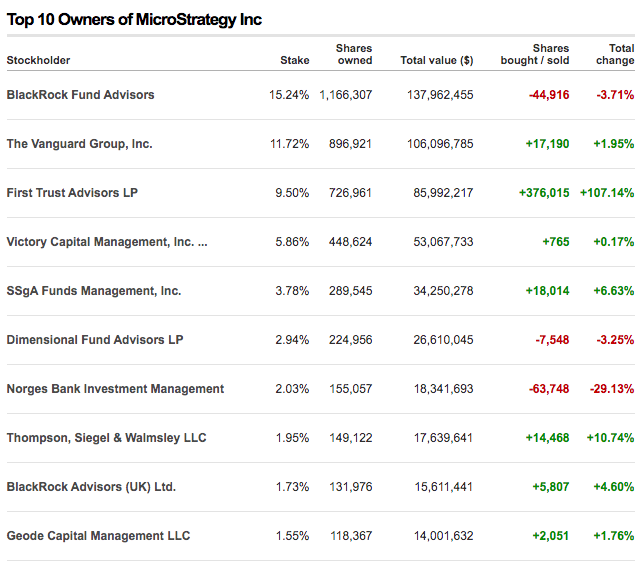This screenshot has height=567, width=644.
Task: Click the 11.72% stake value
Action: pos(290,144)
